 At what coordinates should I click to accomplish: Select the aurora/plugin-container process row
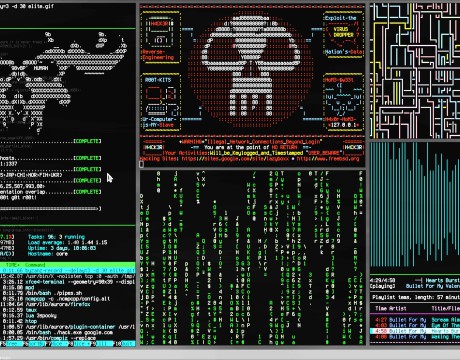point(68,327)
